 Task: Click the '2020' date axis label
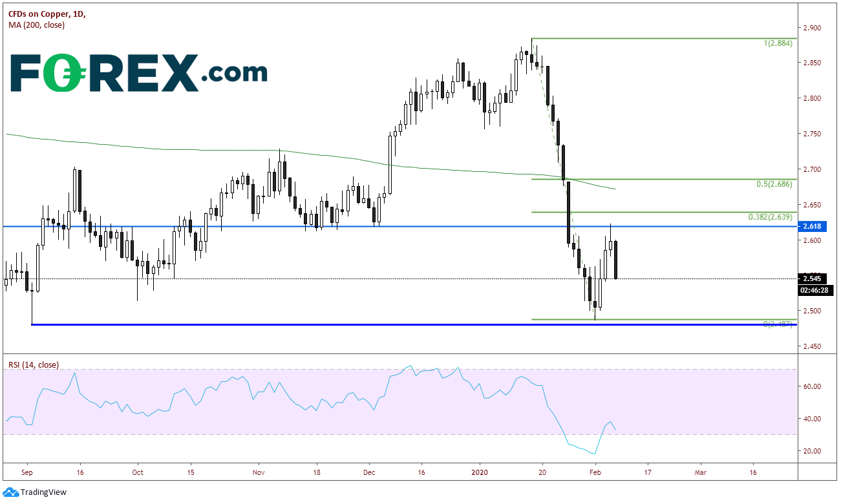[480, 473]
